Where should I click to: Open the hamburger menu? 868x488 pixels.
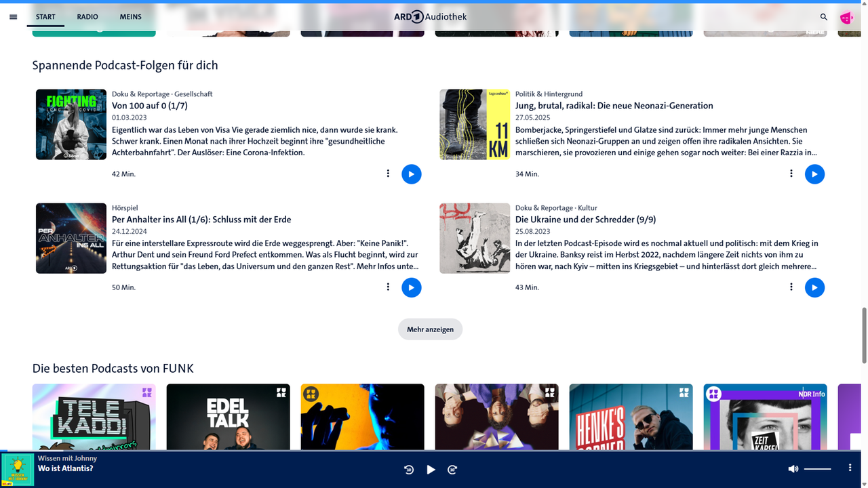coord(13,17)
